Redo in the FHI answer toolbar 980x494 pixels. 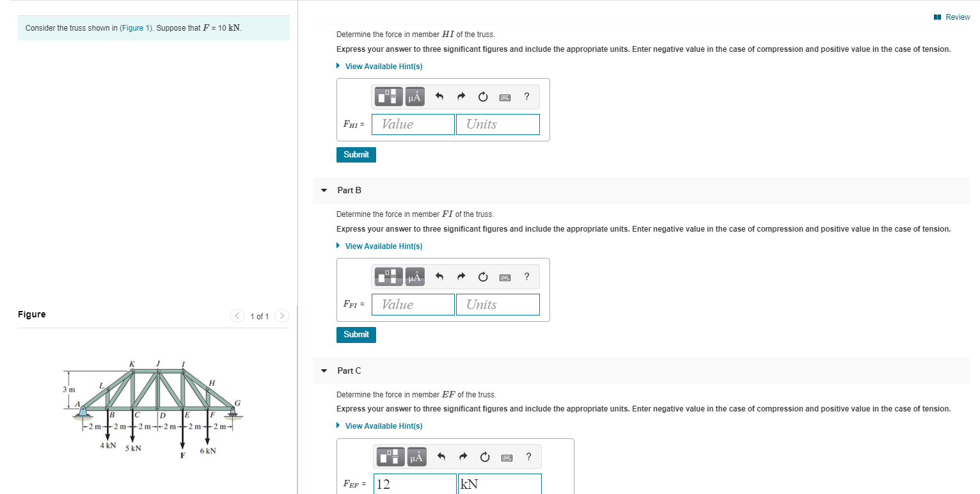pyautogui.click(x=461, y=97)
